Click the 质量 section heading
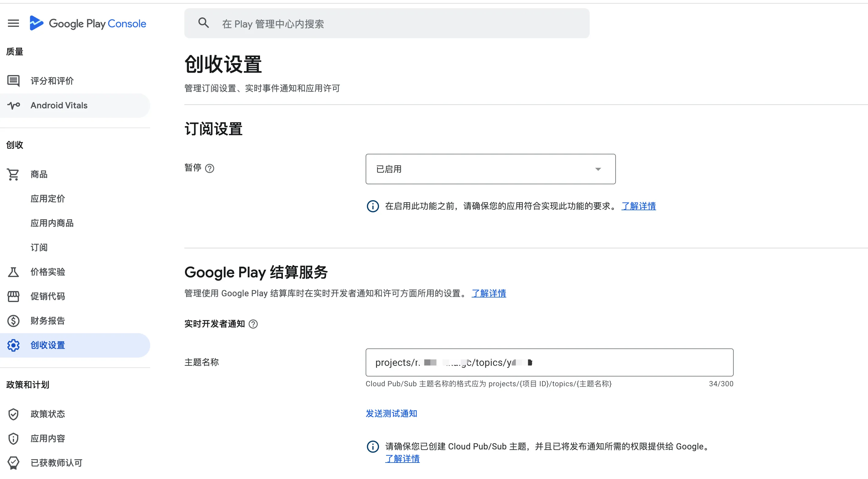This screenshot has height=479, width=868. [15, 52]
